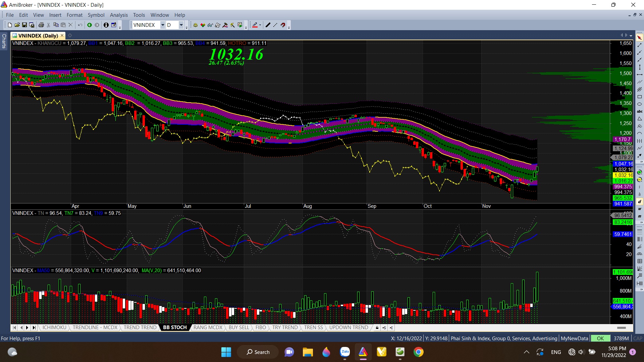The height and width of the screenshot is (362, 644).
Task: Open Google Chrome from the taskbar
Action: (418, 352)
